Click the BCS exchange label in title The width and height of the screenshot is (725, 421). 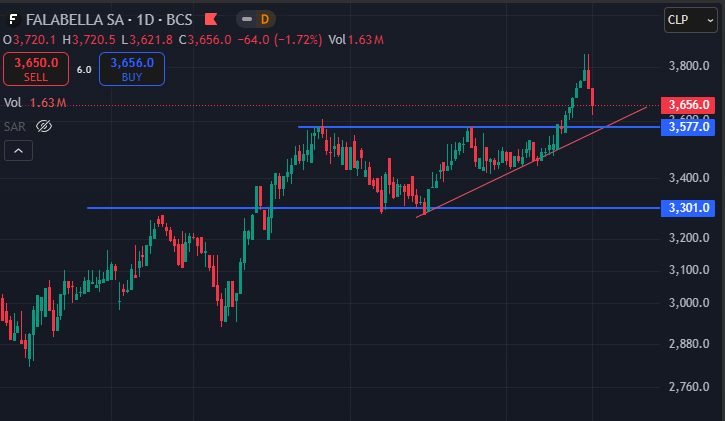[x=179, y=20]
